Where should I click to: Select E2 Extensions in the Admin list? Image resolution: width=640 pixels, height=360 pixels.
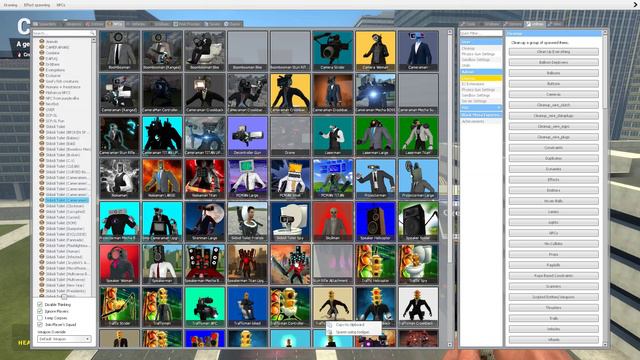pos(473,84)
